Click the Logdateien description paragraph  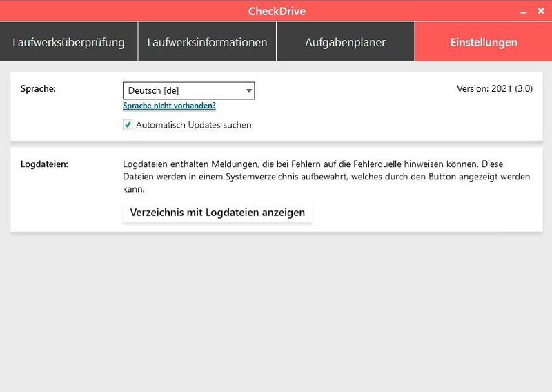click(x=326, y=177)
